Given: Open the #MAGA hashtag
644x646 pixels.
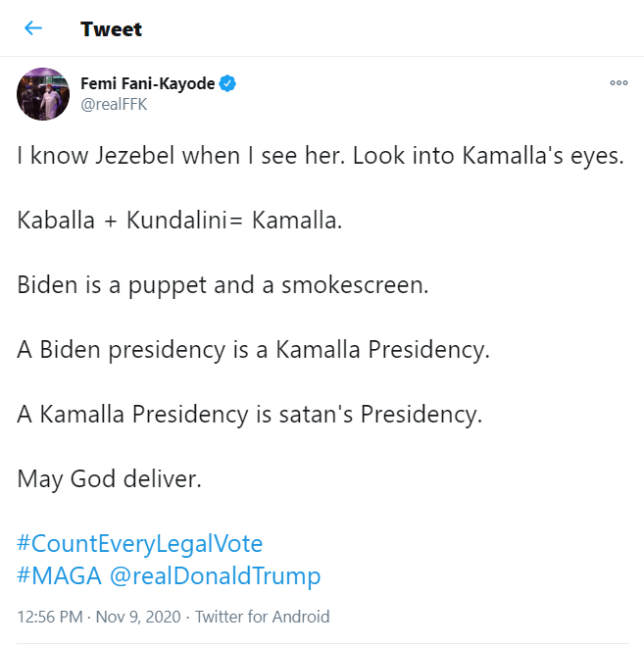Looking at the screenshot, I should pyautogui.click(x=59, y=575).
